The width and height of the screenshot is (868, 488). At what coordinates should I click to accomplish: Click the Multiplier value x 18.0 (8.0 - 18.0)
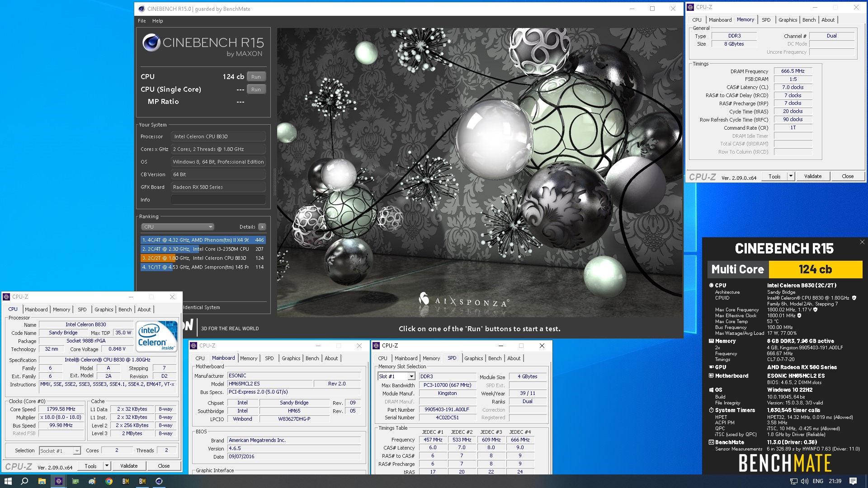coord(61,417)
